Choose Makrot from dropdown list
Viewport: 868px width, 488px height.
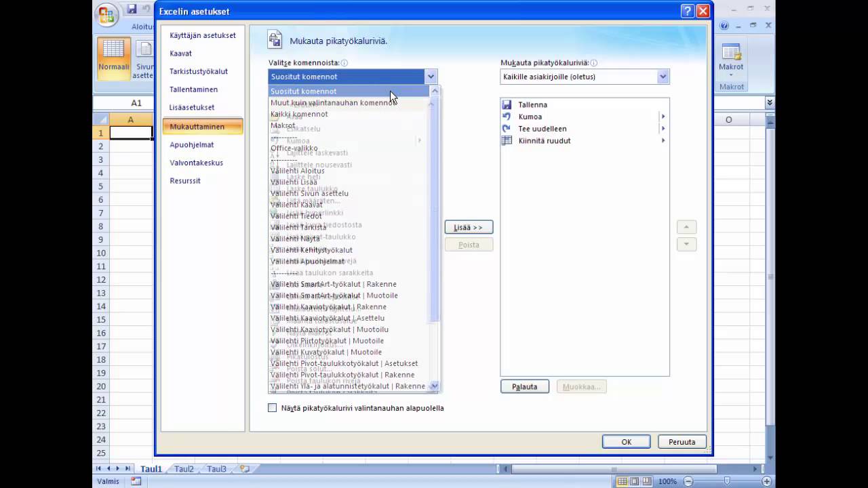[349, 125]
